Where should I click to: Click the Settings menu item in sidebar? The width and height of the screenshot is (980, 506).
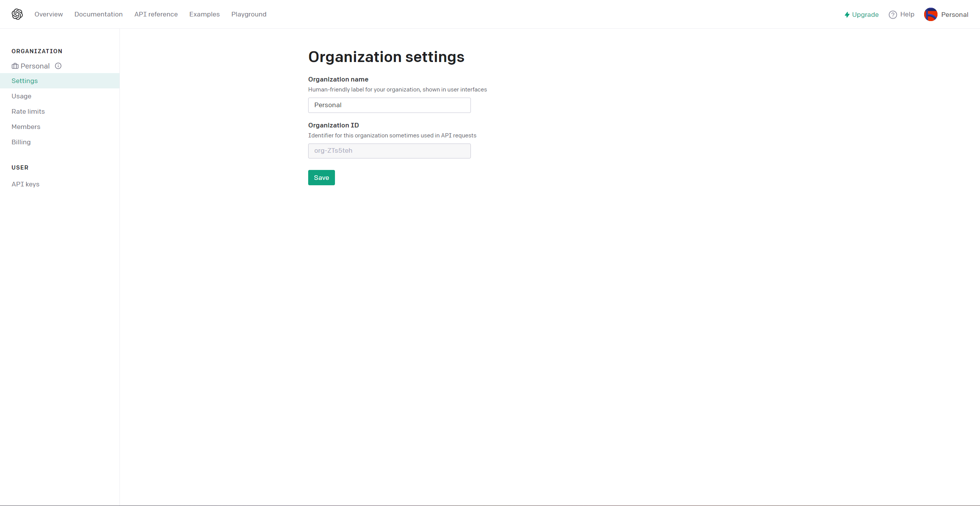tap(24, 80)
